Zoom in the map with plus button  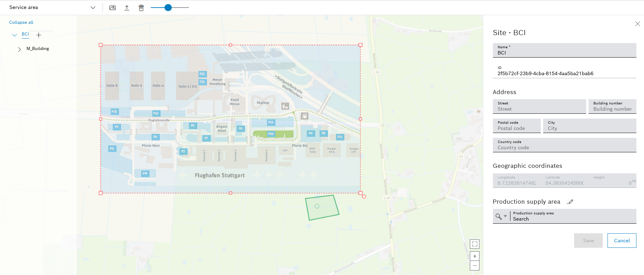(x=475, y=256)
